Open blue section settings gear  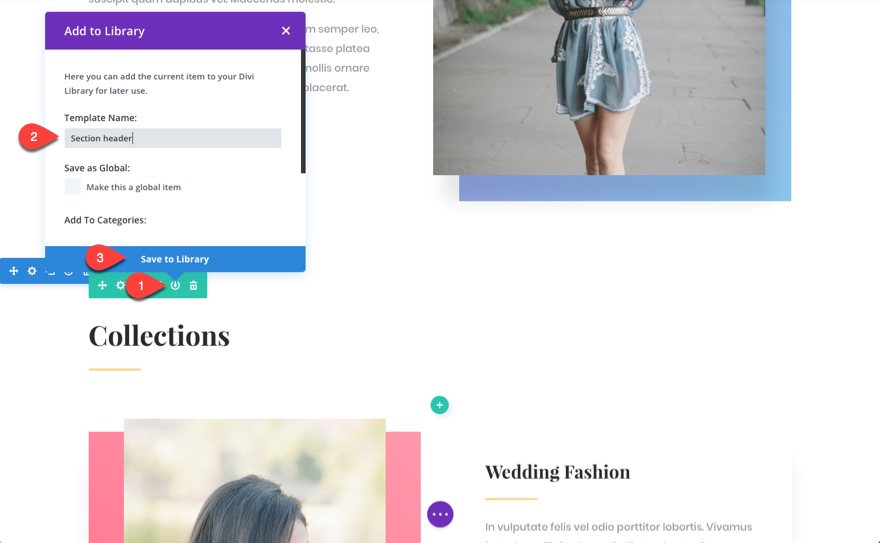point(32,271)
